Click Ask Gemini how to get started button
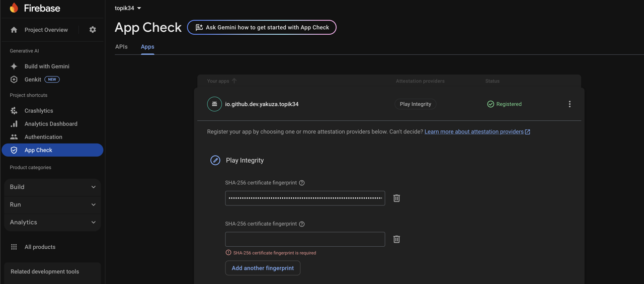 tap(262, 27)
